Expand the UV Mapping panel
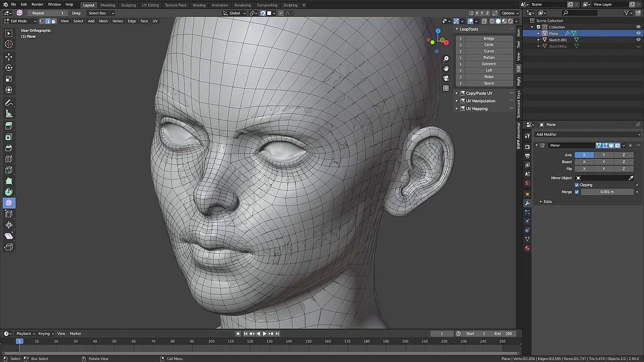Viewport: 644px width, 362px height. (x=476, y=109)
